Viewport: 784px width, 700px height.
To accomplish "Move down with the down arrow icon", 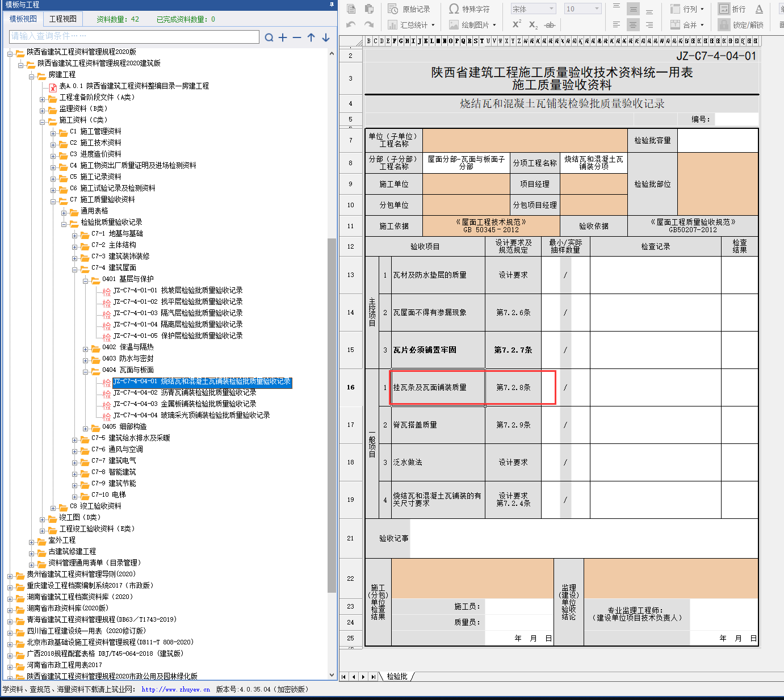I will (x=325, y=37).
